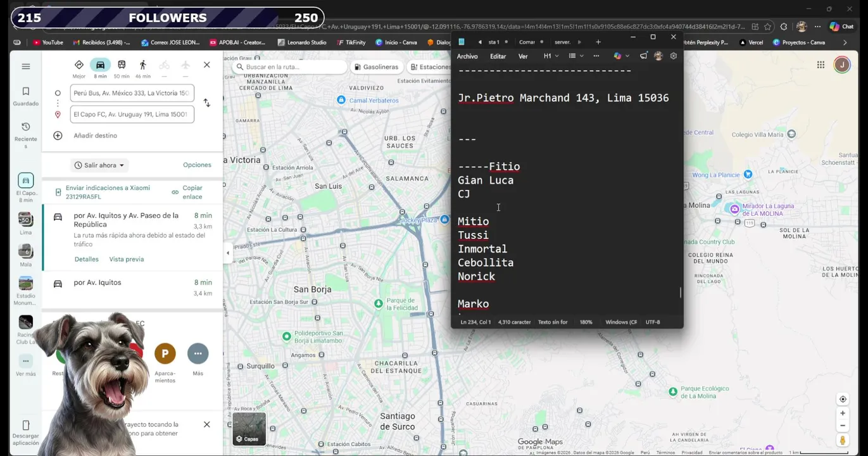Open Vista previa of the route
The width and height of the screenshot is (868, 456).
pos(127,259)
